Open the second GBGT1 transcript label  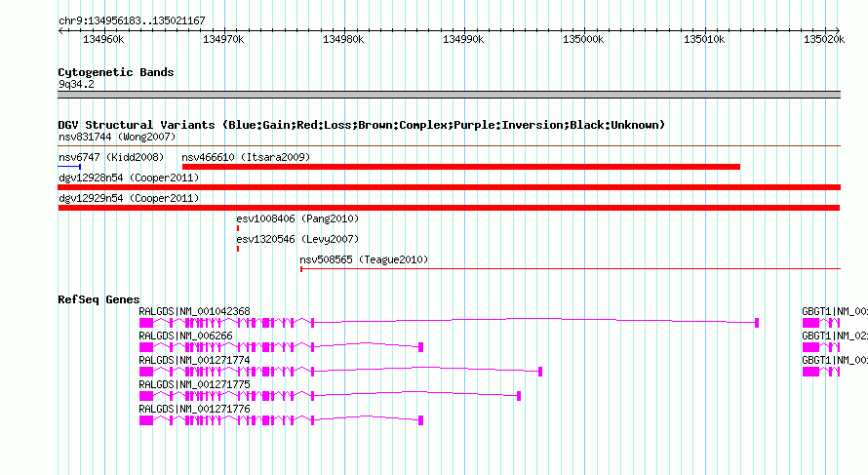click(835, 336)
